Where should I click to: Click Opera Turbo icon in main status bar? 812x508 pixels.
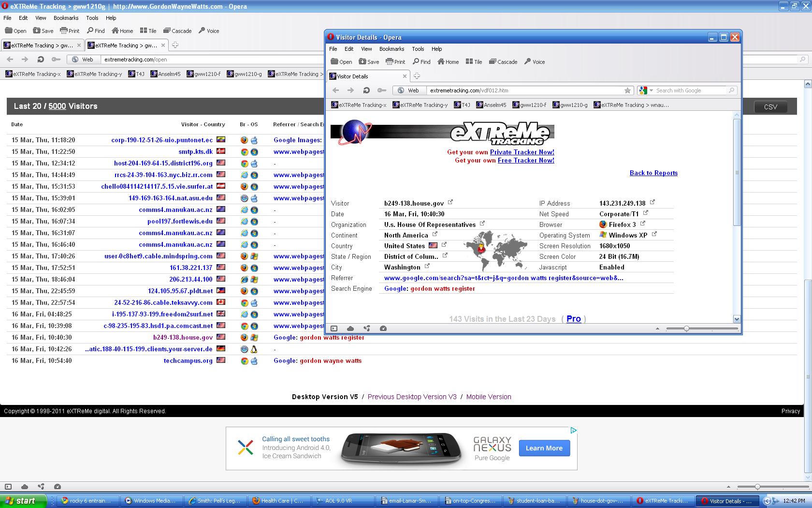[x=58, y=487]
